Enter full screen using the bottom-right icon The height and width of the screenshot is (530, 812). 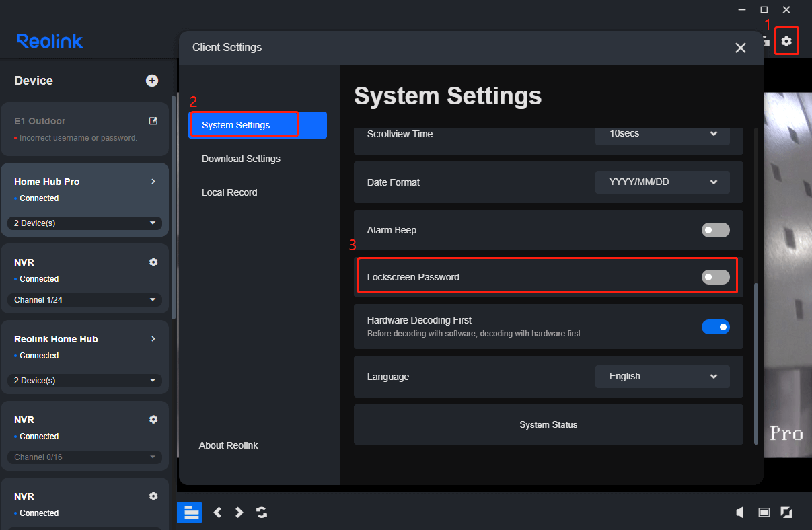(786, 513)
